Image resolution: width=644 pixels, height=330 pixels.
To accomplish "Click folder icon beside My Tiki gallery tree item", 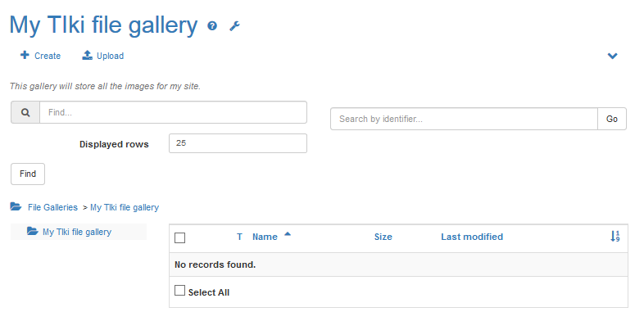I will tap(32, 232).
